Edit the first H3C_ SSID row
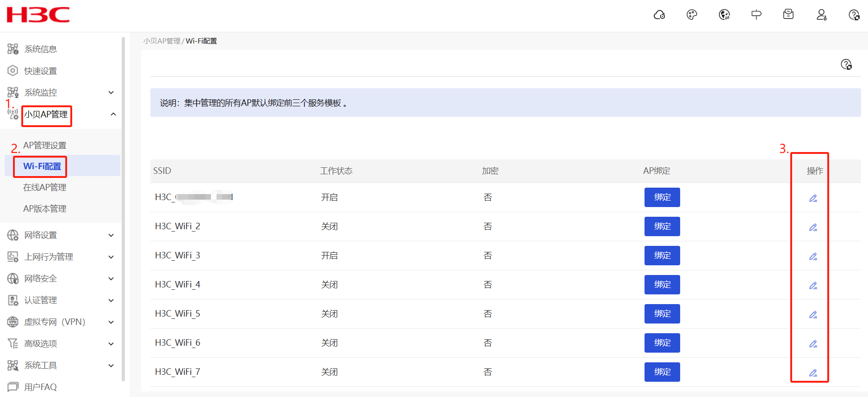This screenshot has height=397, width=868. tap(813, 198)
